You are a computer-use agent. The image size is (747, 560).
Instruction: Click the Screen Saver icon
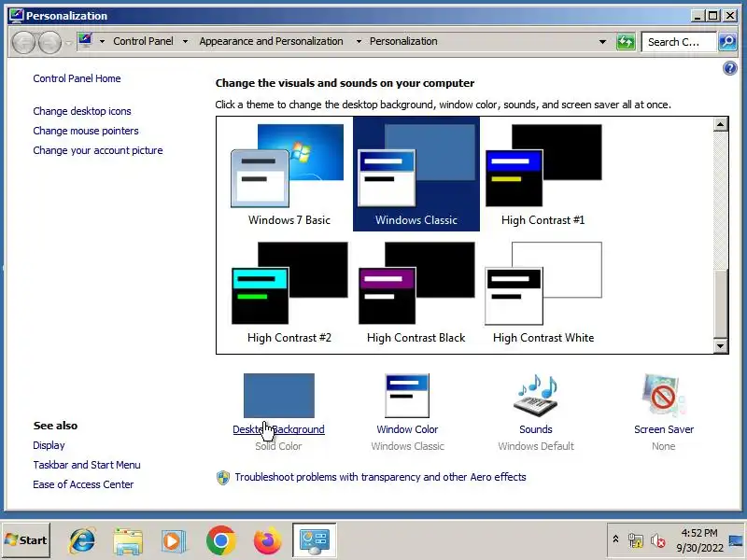coord(664,395)
